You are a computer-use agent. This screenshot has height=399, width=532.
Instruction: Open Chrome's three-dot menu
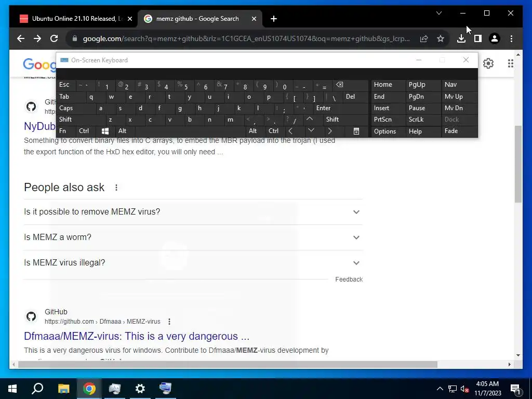click(x=511, y=38)
